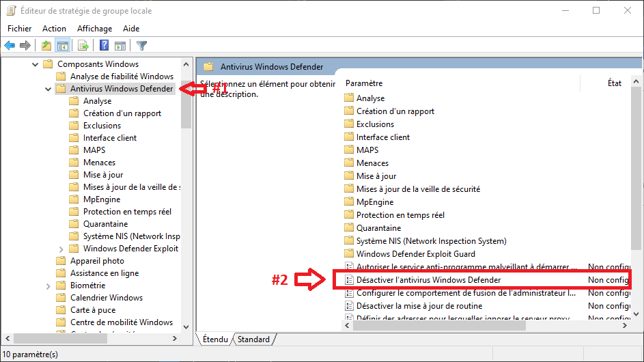Select Autoriser le service anti-programme malveillant setting
This screenshot has width=644, height=362.
tap(466, 267)
